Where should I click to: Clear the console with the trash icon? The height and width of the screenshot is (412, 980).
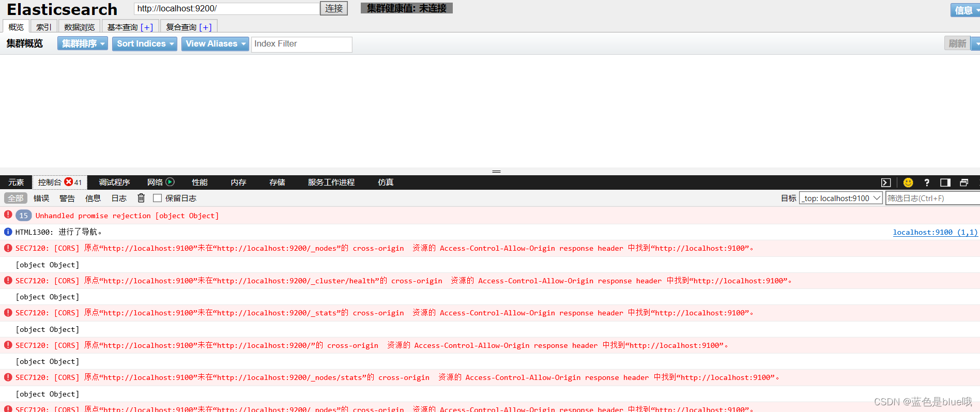pyautogui.click(x=141, y=198)
